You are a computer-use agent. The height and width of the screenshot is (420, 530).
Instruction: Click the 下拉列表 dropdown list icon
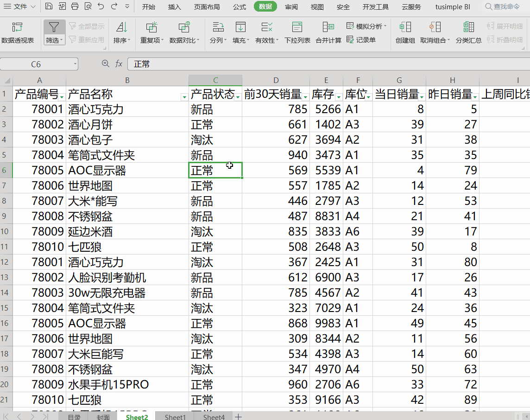pos(297,27)
